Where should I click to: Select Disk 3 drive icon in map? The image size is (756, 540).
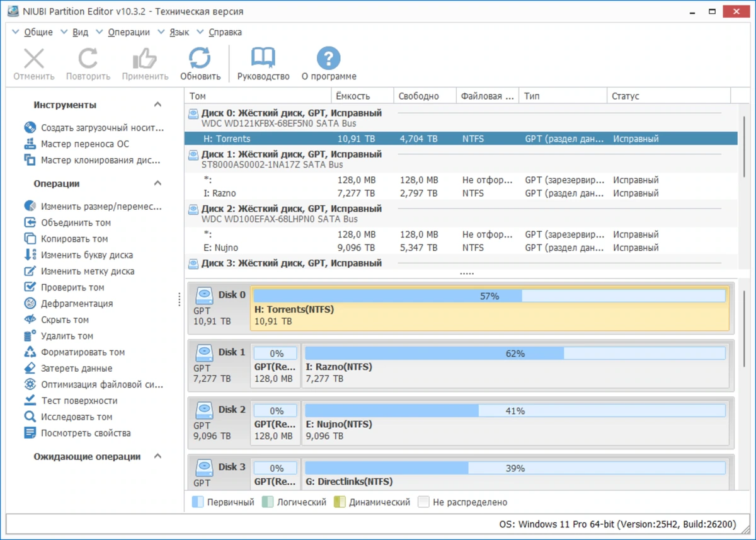205,467
